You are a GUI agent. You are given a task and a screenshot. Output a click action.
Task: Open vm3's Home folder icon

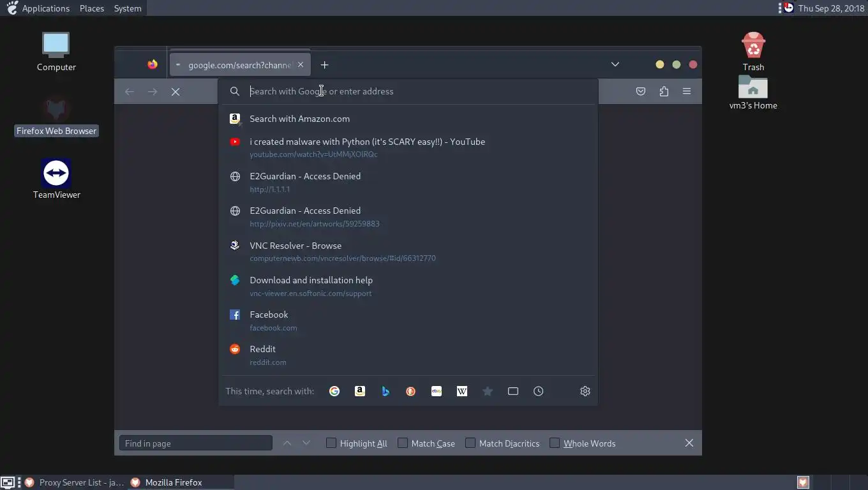(x=753, y=93)
